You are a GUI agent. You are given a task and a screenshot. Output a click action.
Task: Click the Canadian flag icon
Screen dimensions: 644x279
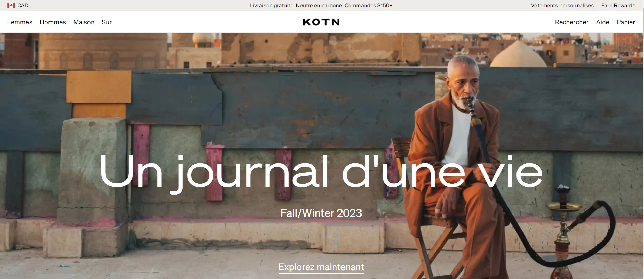point(11,5)
